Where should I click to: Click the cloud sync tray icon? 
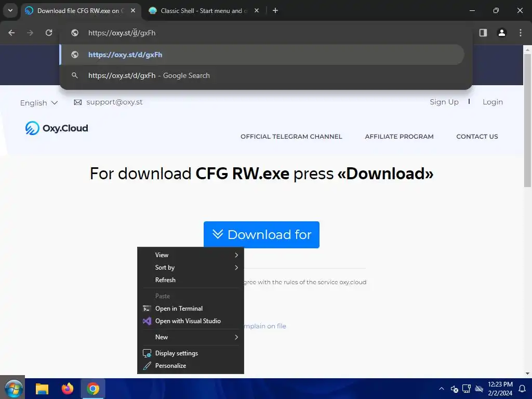479,389
